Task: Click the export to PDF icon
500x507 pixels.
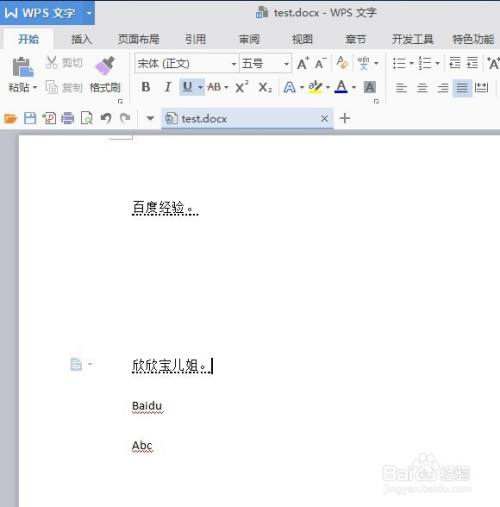Action: (x=49, y=118)
